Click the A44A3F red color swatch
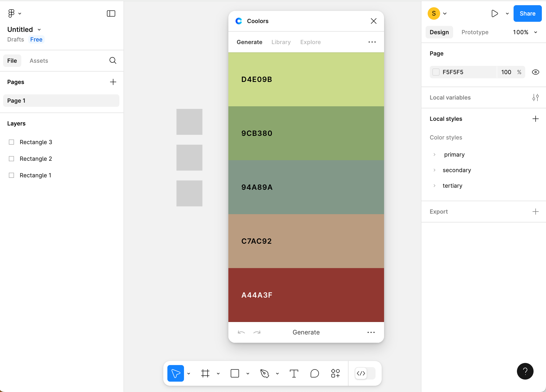 point(306,295)
